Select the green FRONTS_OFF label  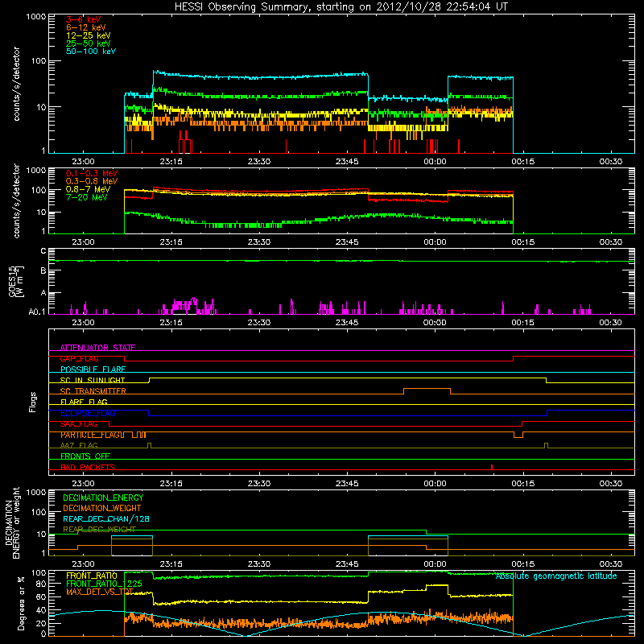[x=85, y=456]
